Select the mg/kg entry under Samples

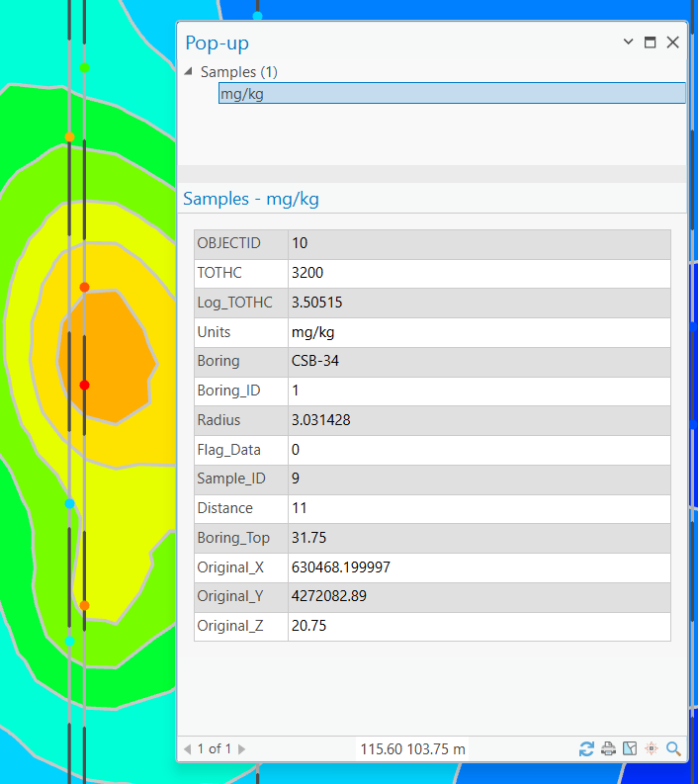pos(452,94)
